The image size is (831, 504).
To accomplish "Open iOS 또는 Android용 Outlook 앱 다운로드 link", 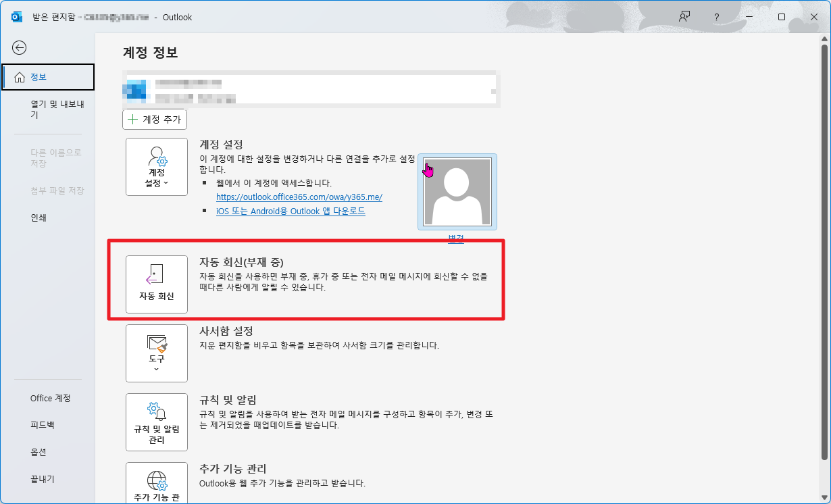I will (x=291, y=211).
